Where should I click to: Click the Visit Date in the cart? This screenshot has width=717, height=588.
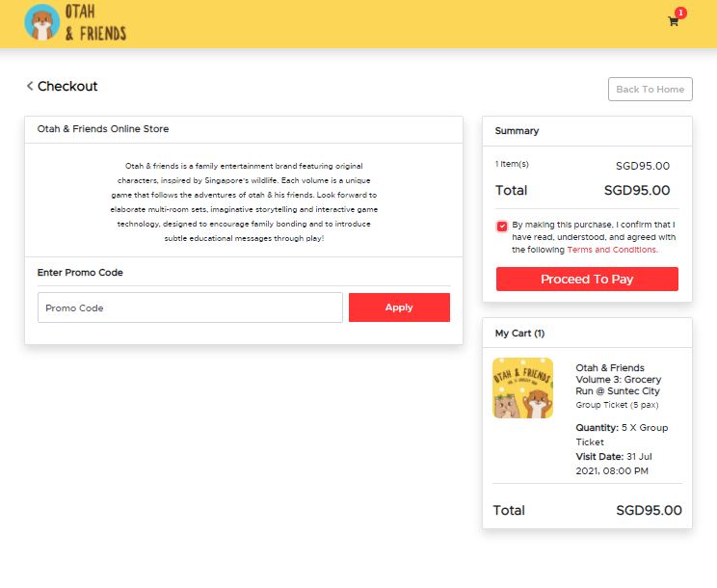click(x=614, y=464)
